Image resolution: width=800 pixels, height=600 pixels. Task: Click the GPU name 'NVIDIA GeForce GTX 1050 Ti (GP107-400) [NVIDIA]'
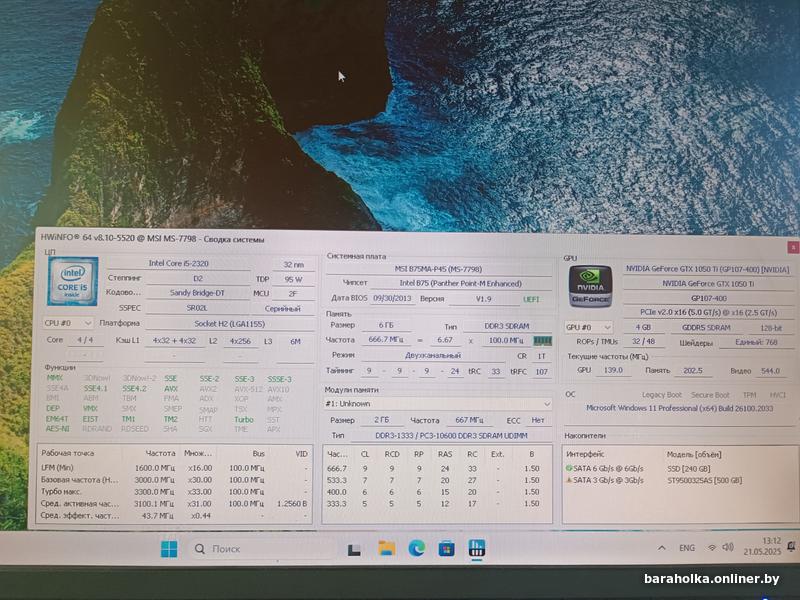pyautogui.click(x=707, y=269)
